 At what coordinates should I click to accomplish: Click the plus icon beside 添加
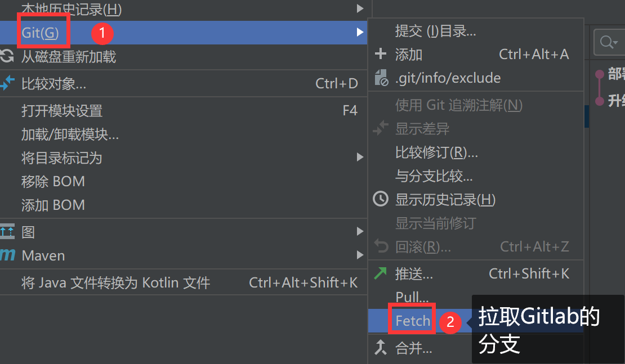tap(381, 54)
